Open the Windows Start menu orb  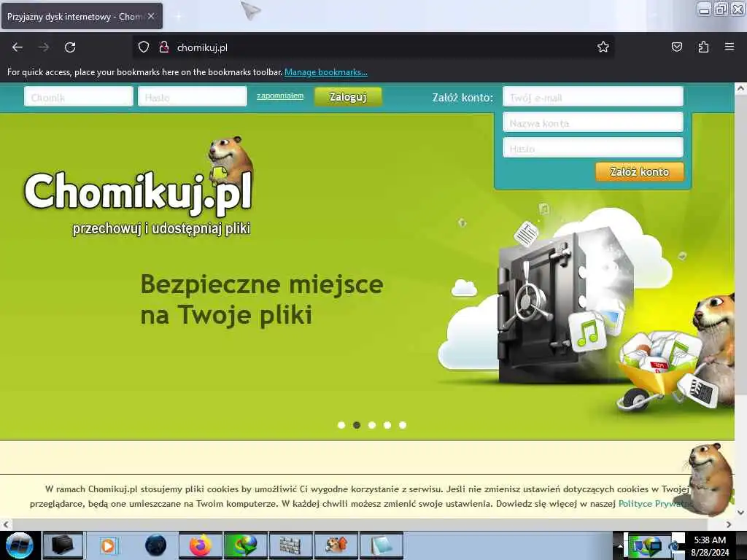coord(19,545)
